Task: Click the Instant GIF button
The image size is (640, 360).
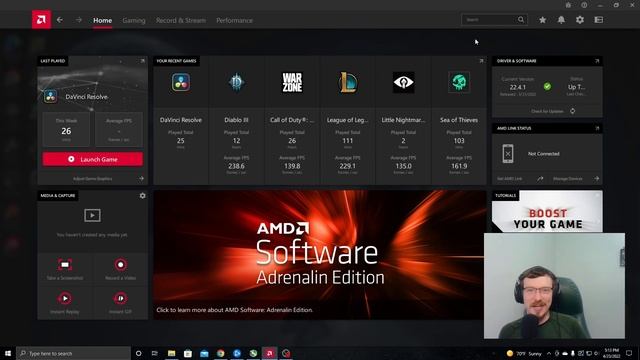Action: [x=120, y=302]
